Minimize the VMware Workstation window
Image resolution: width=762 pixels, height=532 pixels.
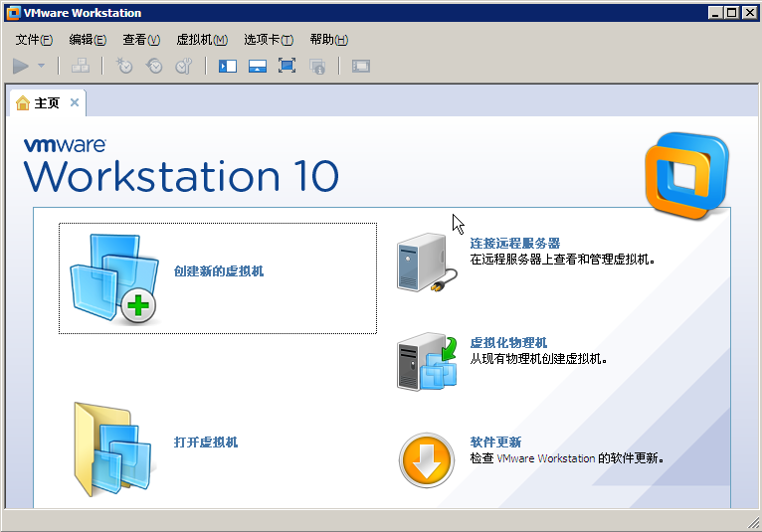tap(714, 13)
